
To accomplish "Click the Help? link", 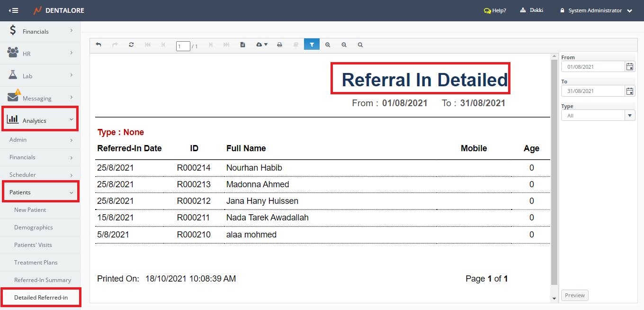I will [x=495, y=10].
